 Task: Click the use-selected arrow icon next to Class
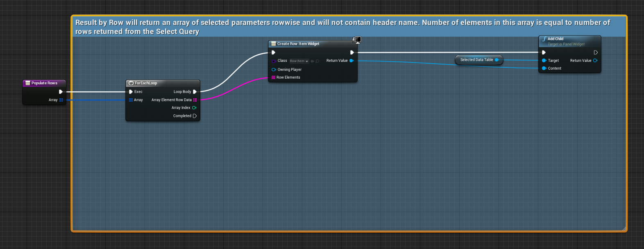tap(312, 61)
